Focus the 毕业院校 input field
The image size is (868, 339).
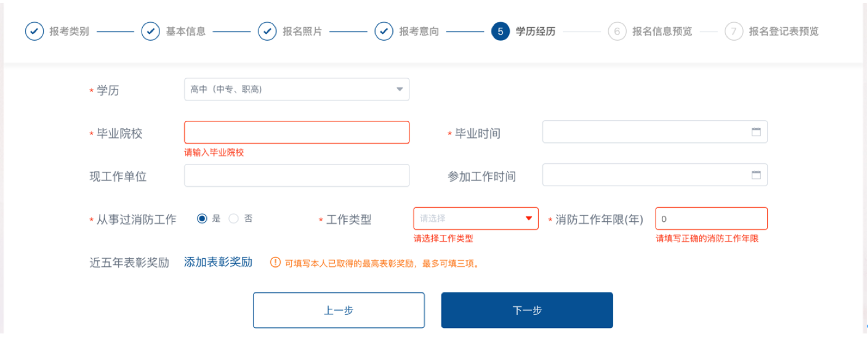click(297, 133)
